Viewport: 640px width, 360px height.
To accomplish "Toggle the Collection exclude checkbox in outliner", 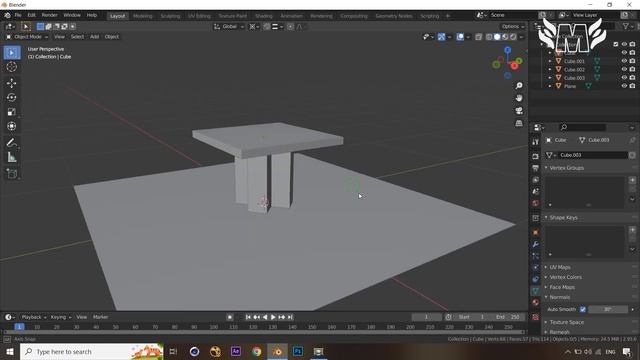I will tap(616, 44).
